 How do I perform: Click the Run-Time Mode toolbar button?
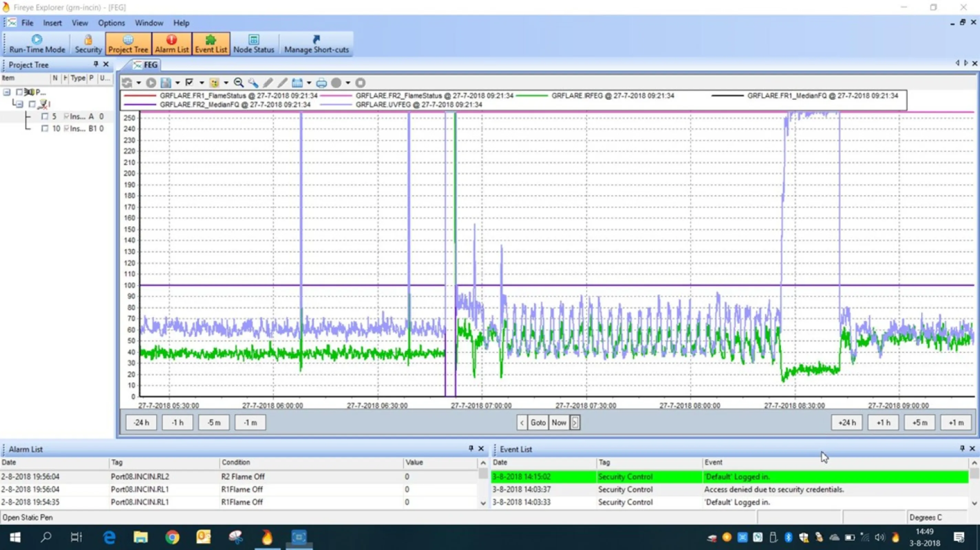click(x=37, y=44)
